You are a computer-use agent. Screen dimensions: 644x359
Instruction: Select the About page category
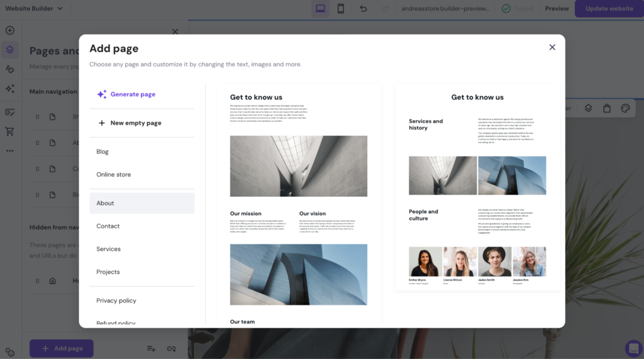point(142,203)
